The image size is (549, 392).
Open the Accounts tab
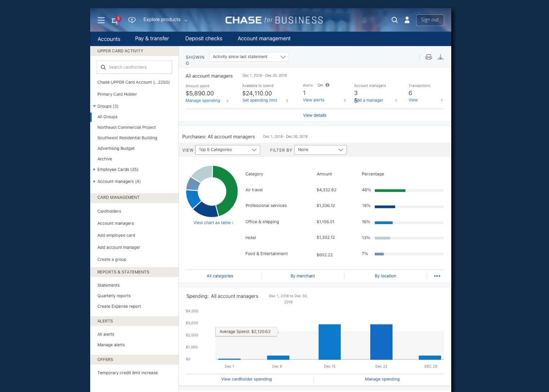tap(109, 39)
